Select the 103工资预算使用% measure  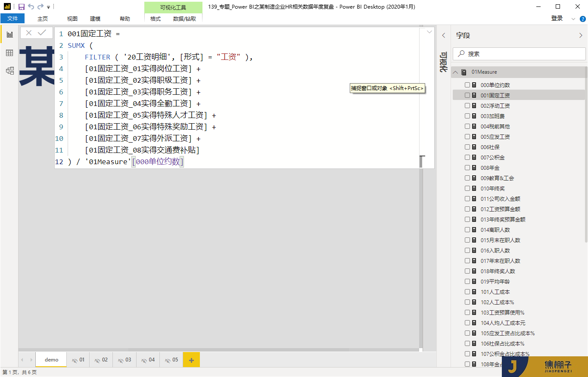(503, 312)
